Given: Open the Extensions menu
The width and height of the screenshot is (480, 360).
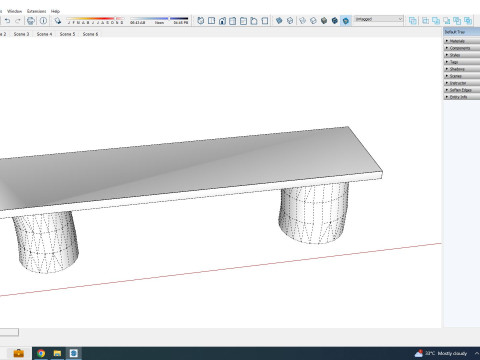Looking at the screenshot, I should 36,11.
